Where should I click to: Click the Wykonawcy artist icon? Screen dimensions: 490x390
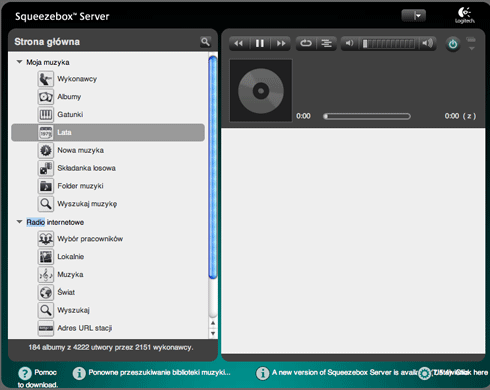point(46,79)
